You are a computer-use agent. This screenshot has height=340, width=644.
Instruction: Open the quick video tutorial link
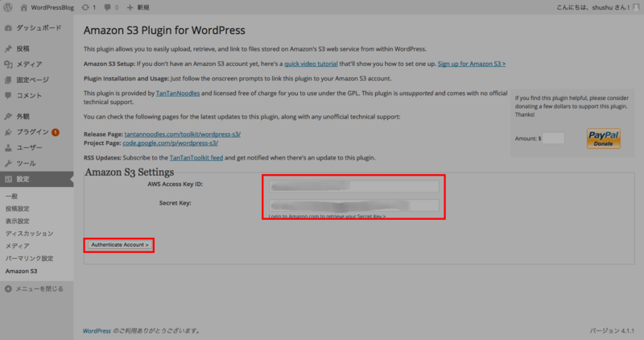pos(311,64)
